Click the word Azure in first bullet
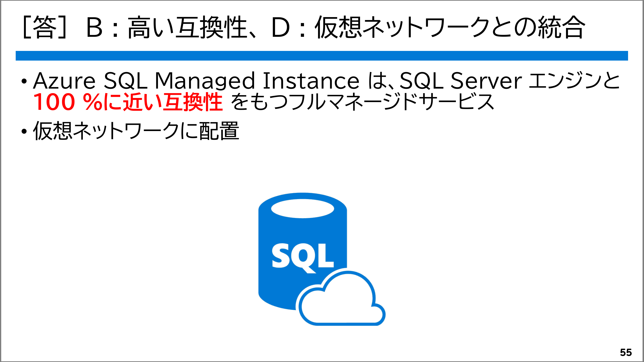Viewport: 644px width, 362px height. (64, 81)
